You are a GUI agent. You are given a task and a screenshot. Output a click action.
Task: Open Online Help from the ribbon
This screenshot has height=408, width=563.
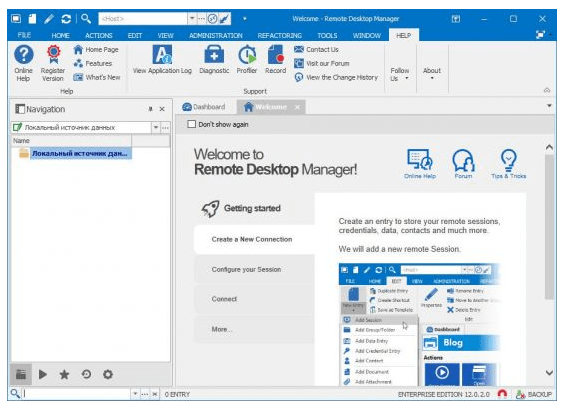pos(24,63)
